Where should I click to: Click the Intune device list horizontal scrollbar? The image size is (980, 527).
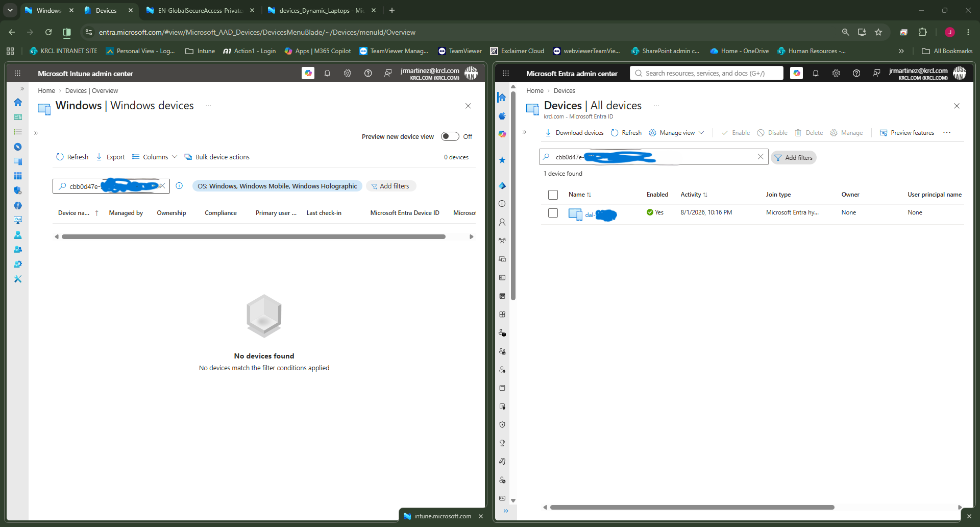254,236
